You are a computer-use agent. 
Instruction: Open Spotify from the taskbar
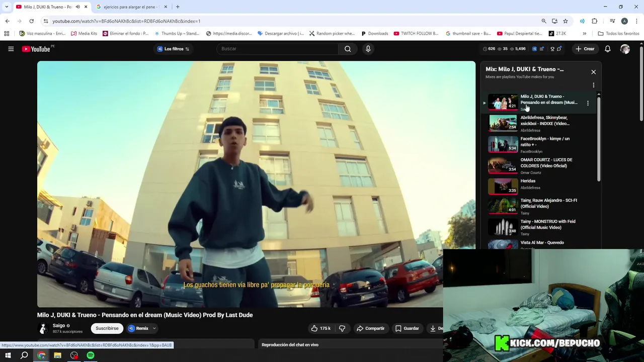coord(91,355)
